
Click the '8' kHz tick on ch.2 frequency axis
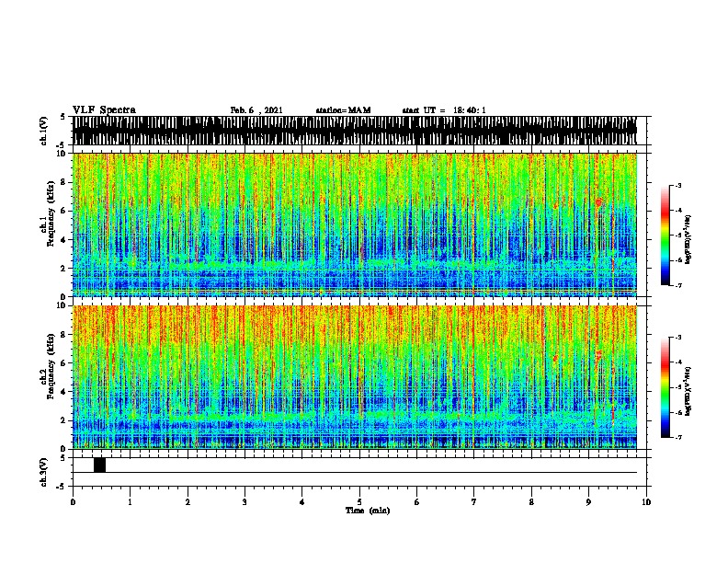point(63,335)
